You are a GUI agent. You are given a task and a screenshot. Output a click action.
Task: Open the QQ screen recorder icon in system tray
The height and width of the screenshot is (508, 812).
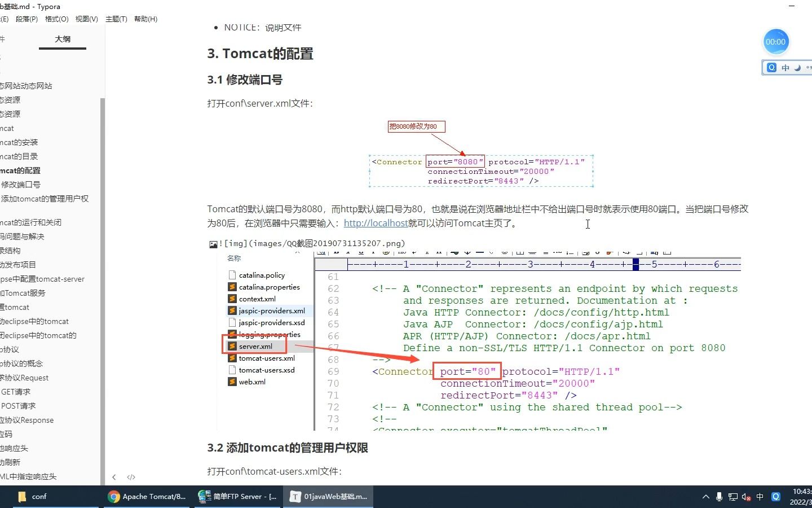775,497
